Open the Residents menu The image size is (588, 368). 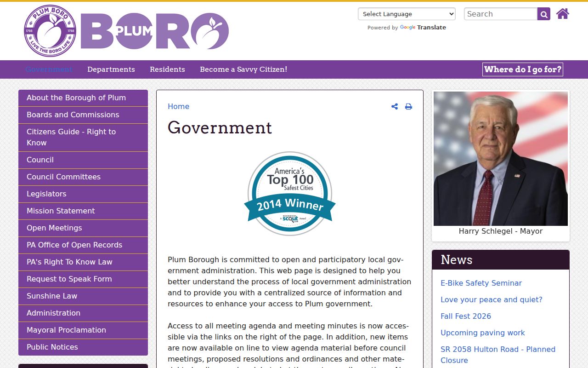coord(167,69)
